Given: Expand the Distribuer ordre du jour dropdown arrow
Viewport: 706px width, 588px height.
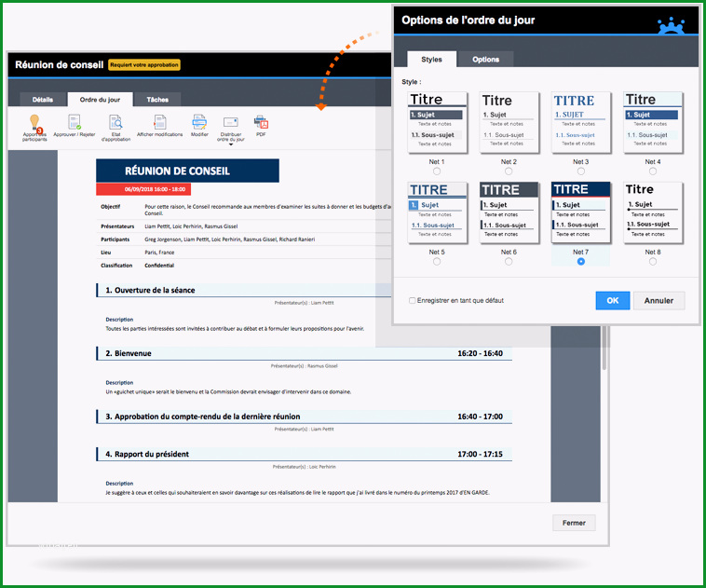Looking at the screenshot, I should point(231,144).
